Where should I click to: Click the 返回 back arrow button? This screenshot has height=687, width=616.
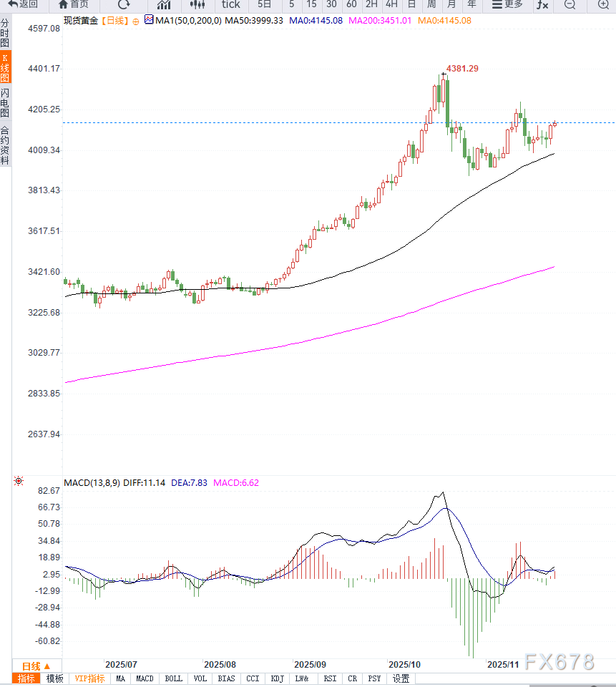22,4
